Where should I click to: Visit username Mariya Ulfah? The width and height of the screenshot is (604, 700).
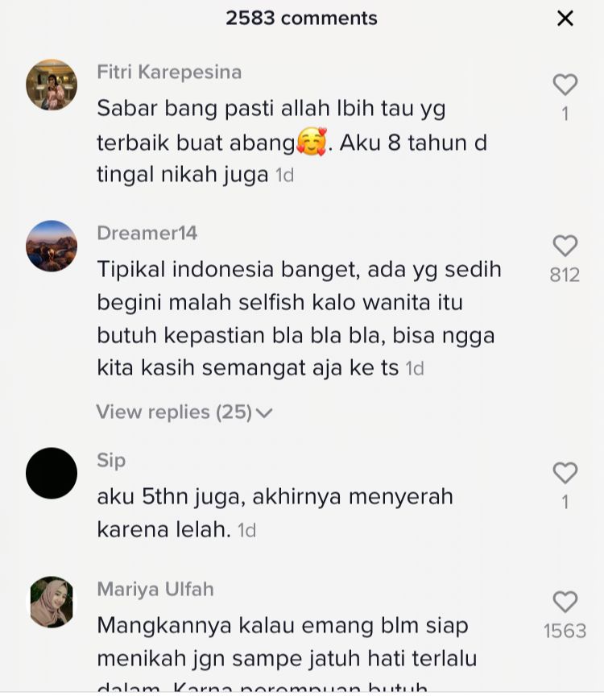[155, 589]
